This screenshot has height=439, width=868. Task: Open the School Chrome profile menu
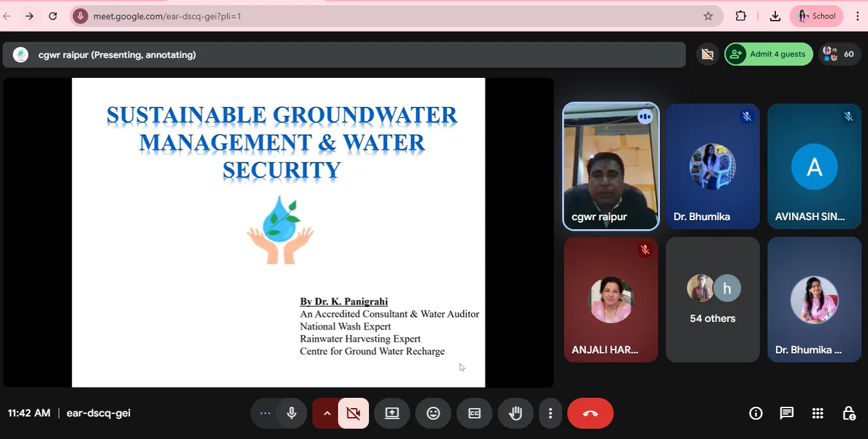click(x=816, y=16)
